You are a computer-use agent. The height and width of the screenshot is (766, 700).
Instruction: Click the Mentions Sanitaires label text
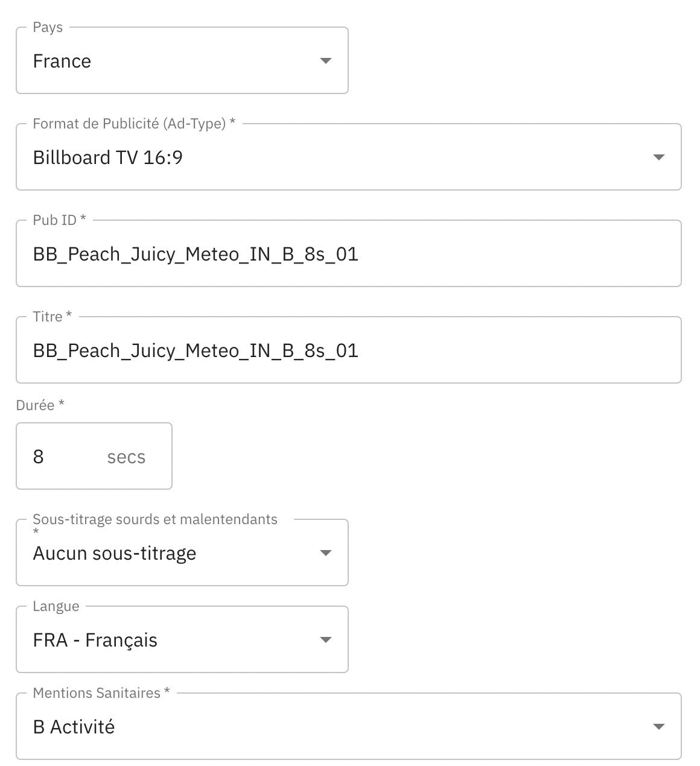click(97, 693)
